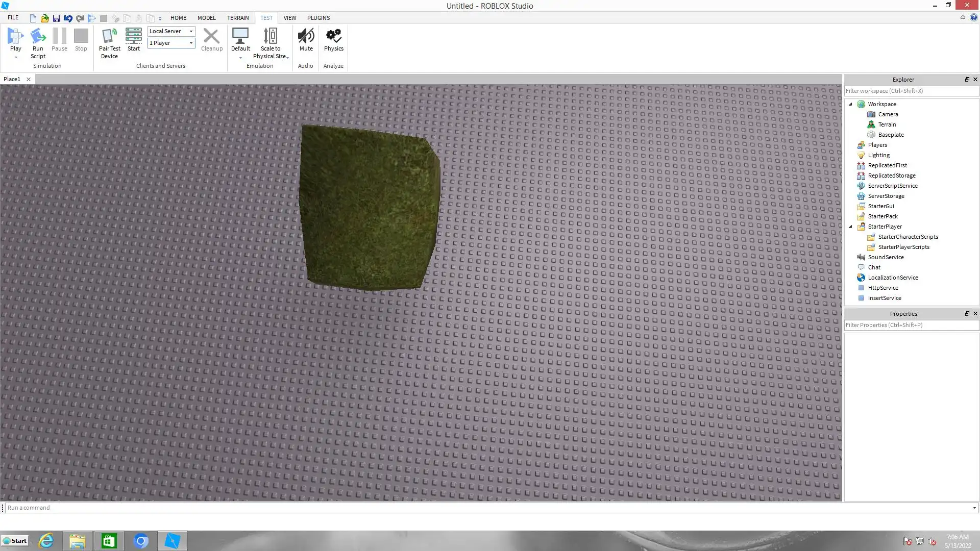Switch to the TERRAIN ribbon tab
Screen dimensions: 980x551
(x=238, y=18)
